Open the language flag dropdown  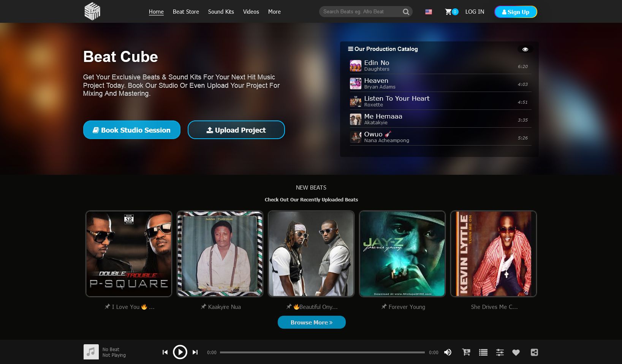point(429,12)
